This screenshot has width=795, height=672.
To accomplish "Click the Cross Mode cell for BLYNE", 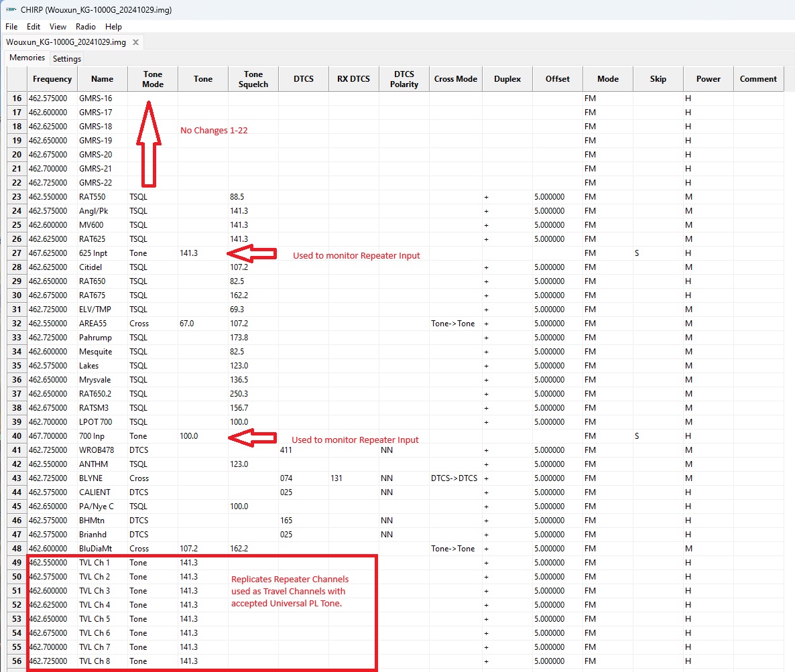I will 455,478.
